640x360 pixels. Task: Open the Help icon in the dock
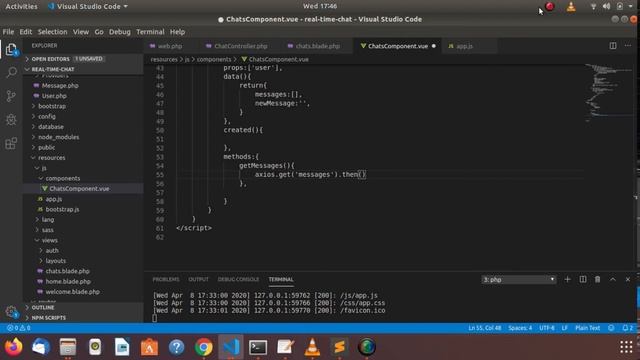click(x=177, y=347)
